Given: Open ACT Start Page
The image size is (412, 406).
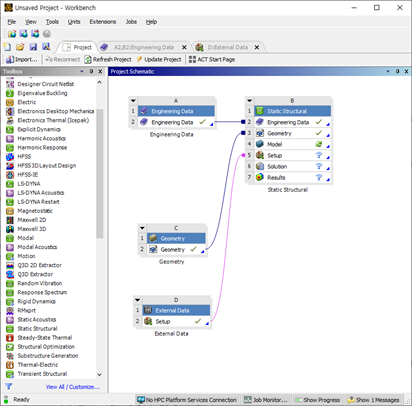Looking at the screenshot, I should (x=212, y=59).
